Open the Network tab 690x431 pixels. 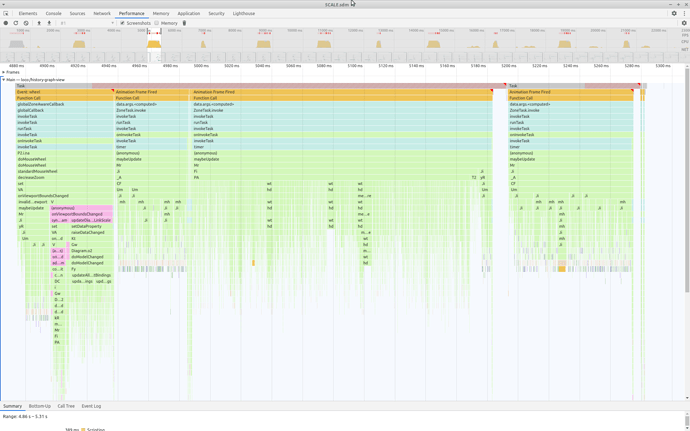(102, 14)
